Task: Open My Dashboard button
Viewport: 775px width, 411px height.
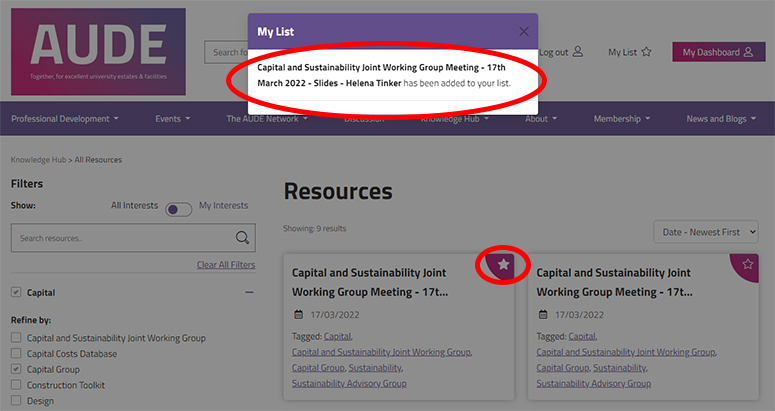Action: click(x=718, y=52)
